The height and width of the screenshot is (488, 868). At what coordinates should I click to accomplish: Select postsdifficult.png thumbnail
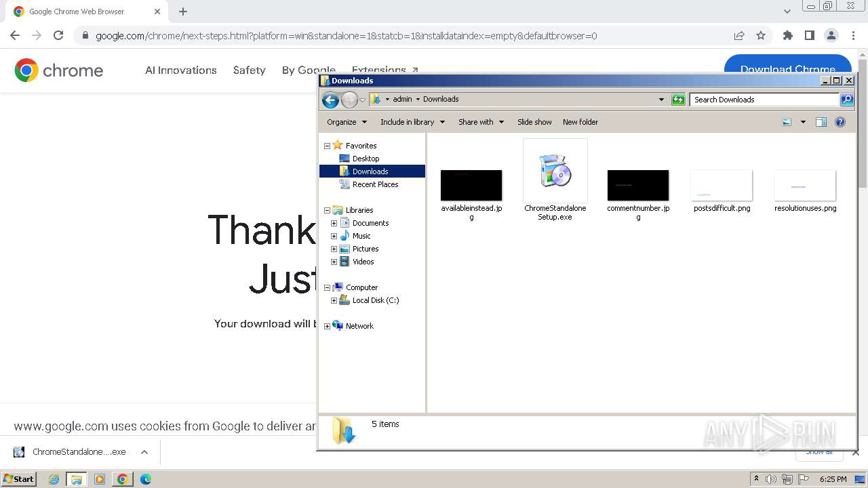coord(722,185)
